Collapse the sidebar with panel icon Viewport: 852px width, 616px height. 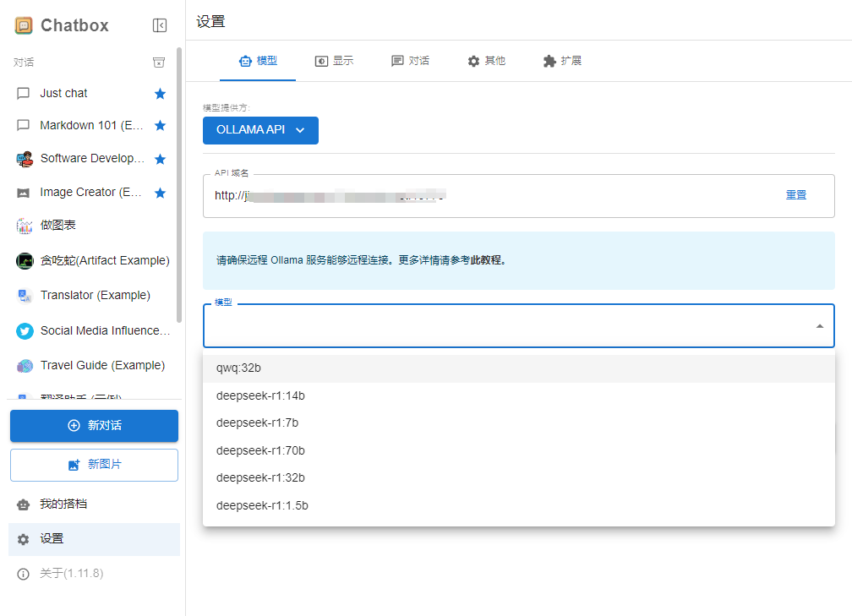tap(160, 25)
